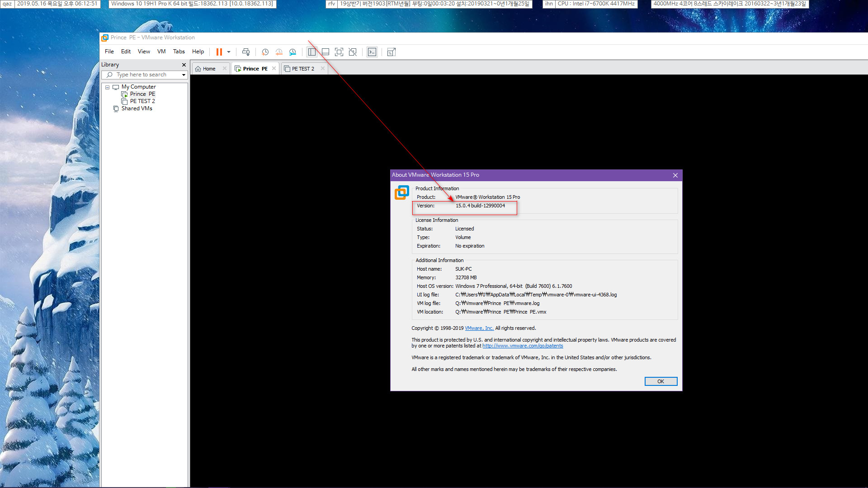
Task: Click the Licensed status value
Action: click(465, 229)
